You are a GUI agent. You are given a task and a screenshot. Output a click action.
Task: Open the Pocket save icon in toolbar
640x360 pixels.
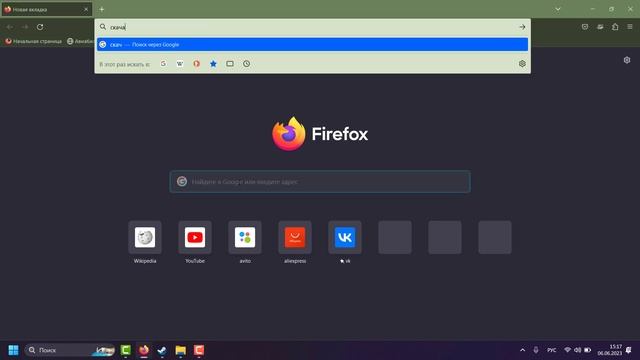click(x=585, y=27)
